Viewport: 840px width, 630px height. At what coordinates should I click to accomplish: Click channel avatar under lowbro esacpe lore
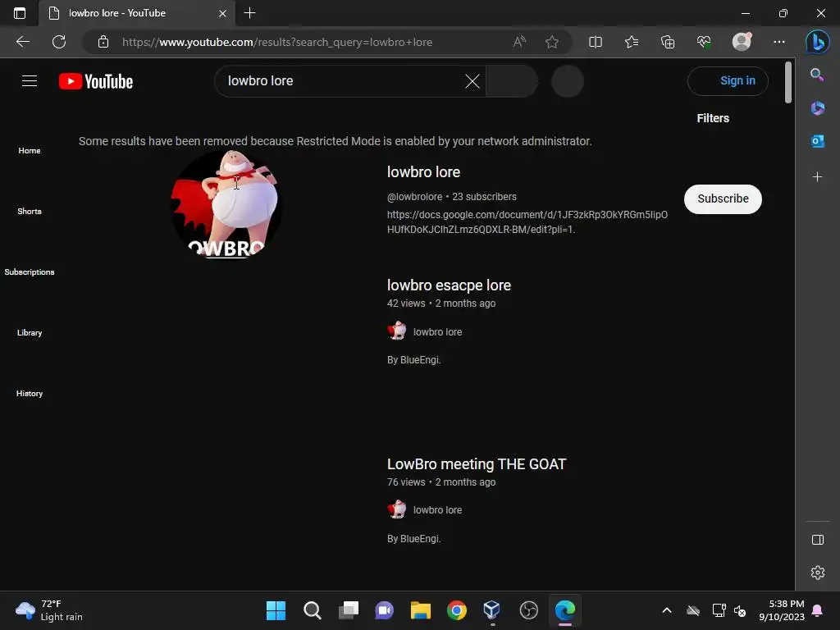point(397,331)
